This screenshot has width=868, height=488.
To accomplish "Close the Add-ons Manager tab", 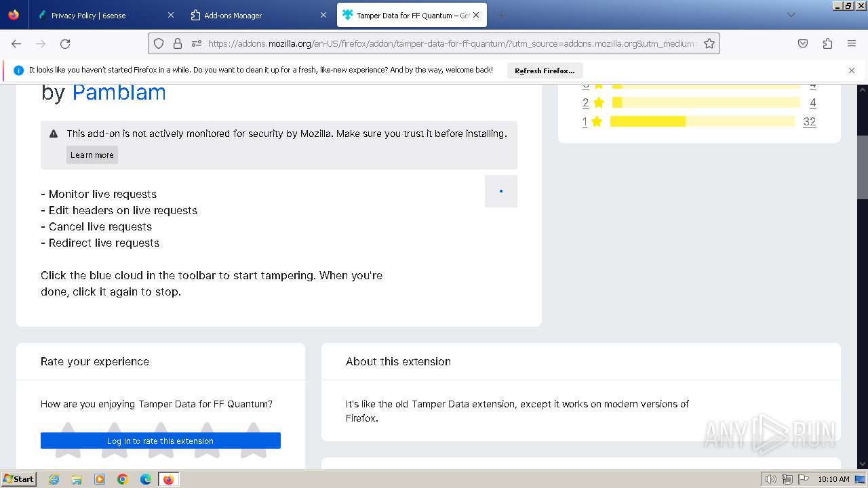I will pyautogui.click(x=323, y=15).
